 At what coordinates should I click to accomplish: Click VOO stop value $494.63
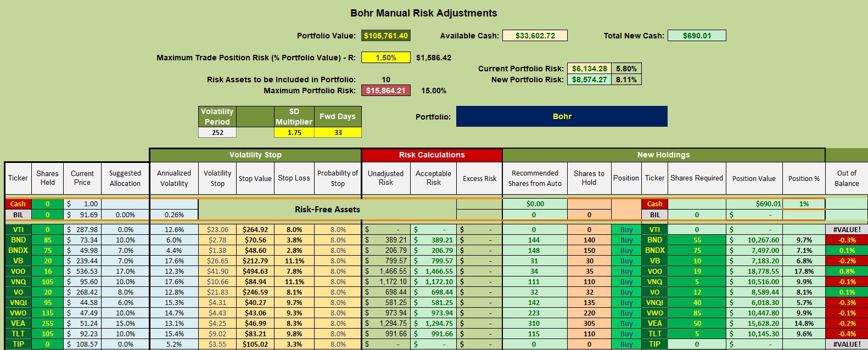point(255,271)
